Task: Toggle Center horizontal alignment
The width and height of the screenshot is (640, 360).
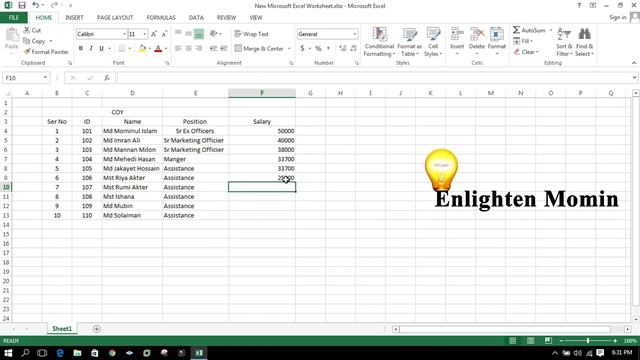Action: pyautogui.click(x=189, y=49)
